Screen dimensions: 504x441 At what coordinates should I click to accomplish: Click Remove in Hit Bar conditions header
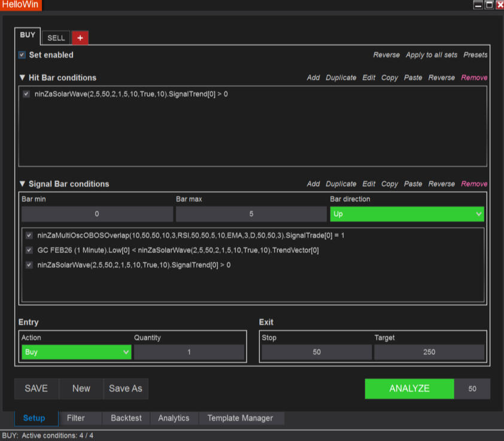point(474,78)
